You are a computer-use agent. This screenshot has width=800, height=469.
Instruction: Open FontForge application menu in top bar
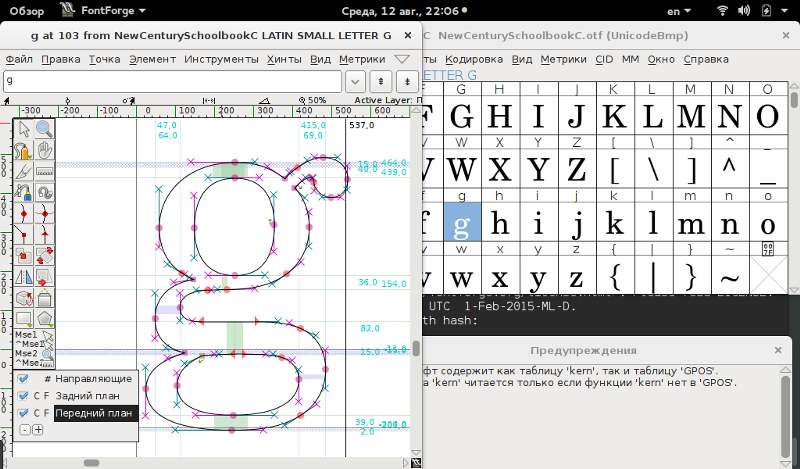point(103,10)
